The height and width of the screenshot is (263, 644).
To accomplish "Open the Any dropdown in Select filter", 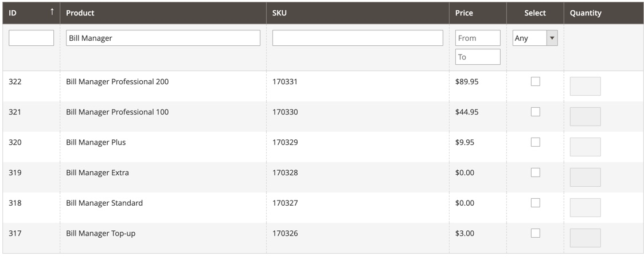I will [x=535, y=38].
